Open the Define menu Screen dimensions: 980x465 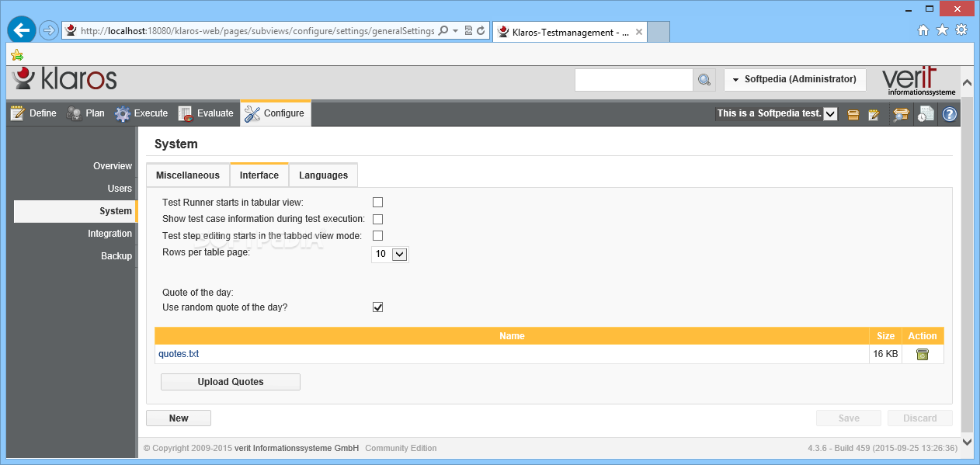pyautogui.click(x=33, y=113)
